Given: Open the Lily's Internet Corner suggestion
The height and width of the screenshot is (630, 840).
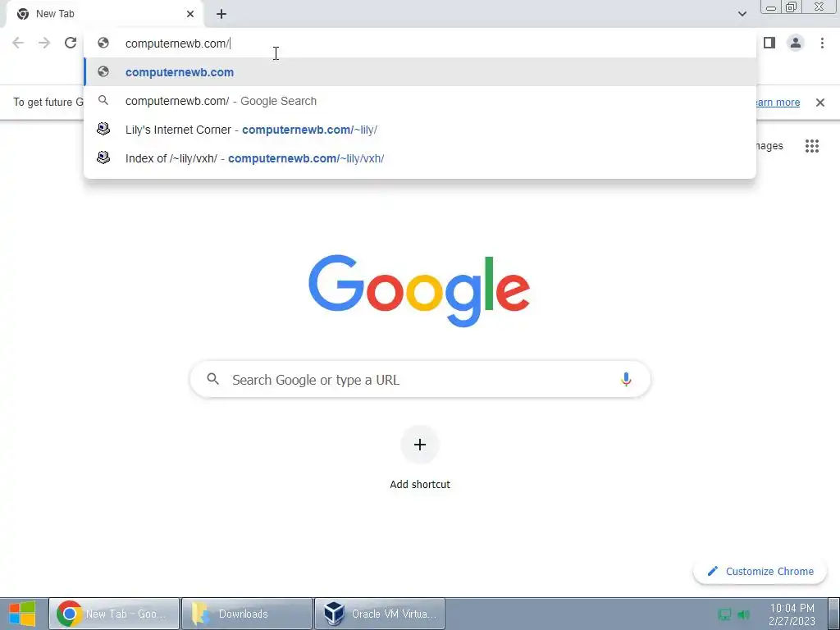Looking at the screenshot, I should tap(420, 130).
